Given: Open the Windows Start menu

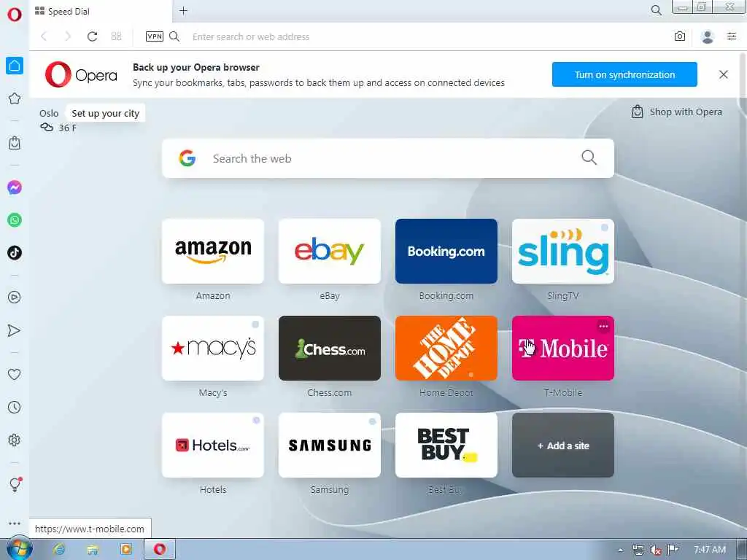Looking at the screenshot, I should click(19, 549).
